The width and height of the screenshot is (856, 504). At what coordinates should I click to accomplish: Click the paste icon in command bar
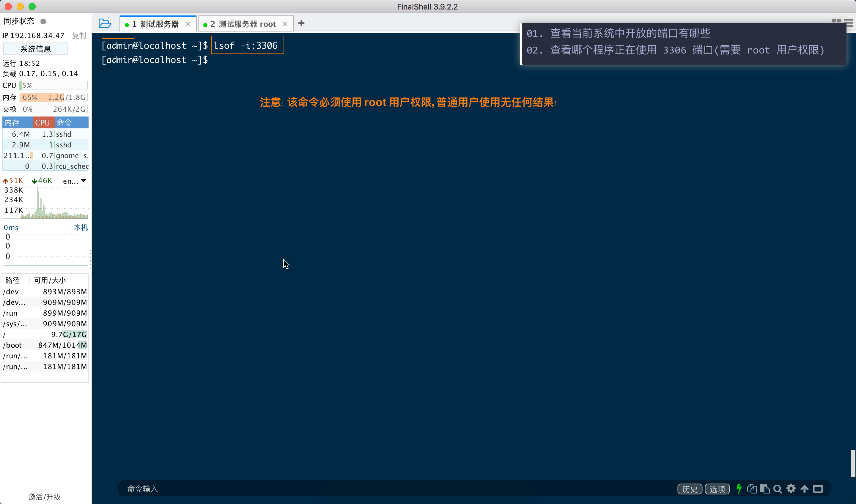click(765, 489)
